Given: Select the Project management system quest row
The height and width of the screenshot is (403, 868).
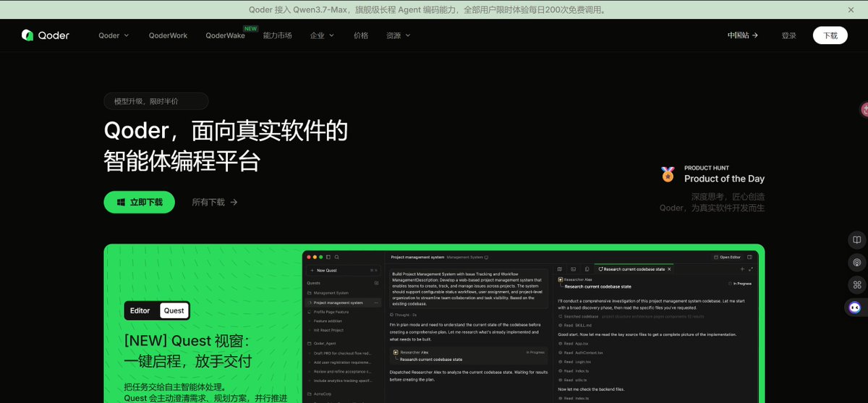Looking at the screenshot, I should click(x=344, y=302).
